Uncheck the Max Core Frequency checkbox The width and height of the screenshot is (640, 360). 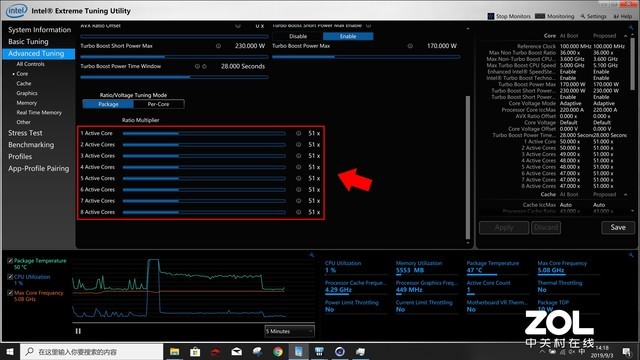[x=10, y=293]
